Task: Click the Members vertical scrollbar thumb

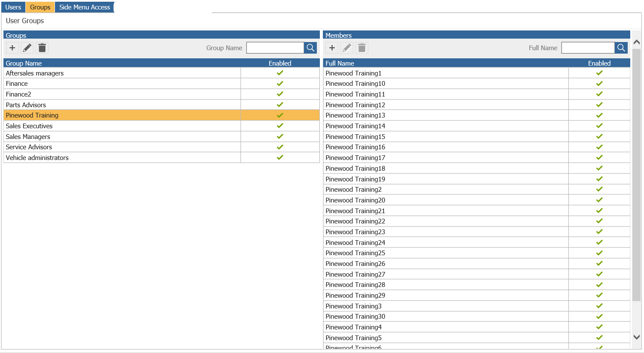Action: tap(637, 175)
